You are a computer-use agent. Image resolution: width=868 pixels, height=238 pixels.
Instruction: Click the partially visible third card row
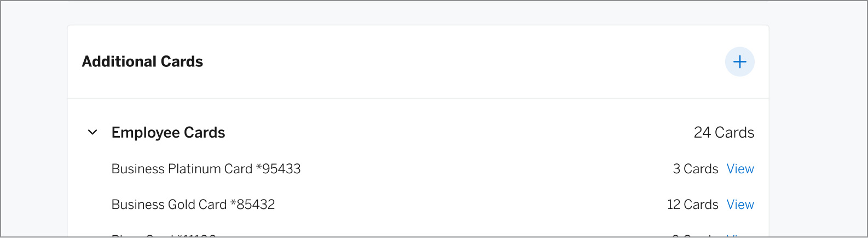click(x=164, y=235)
